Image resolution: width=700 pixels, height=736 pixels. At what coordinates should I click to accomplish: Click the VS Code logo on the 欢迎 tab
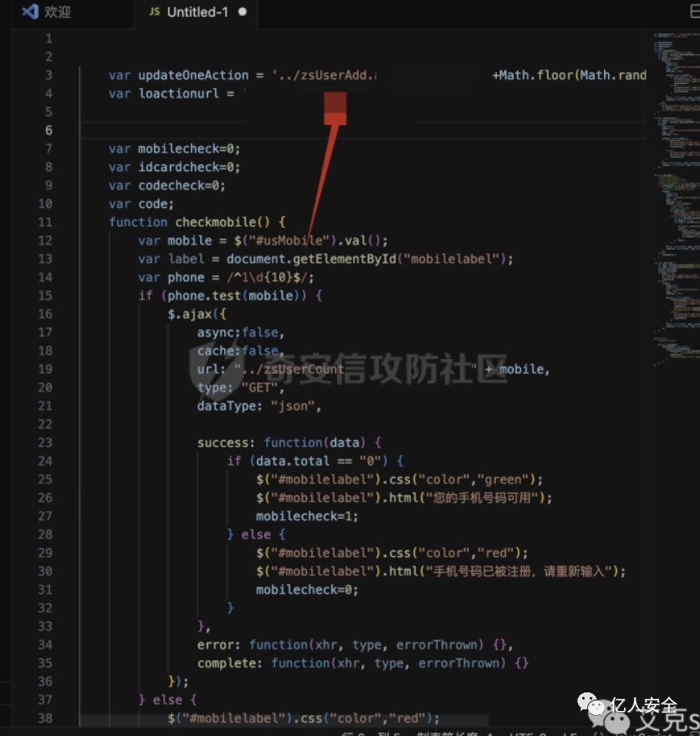point(31,11)
